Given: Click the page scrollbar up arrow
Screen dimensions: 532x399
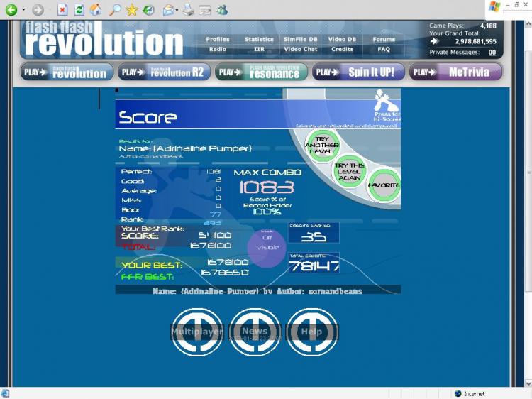Looking at the screenshot, I should pos(528,24).
